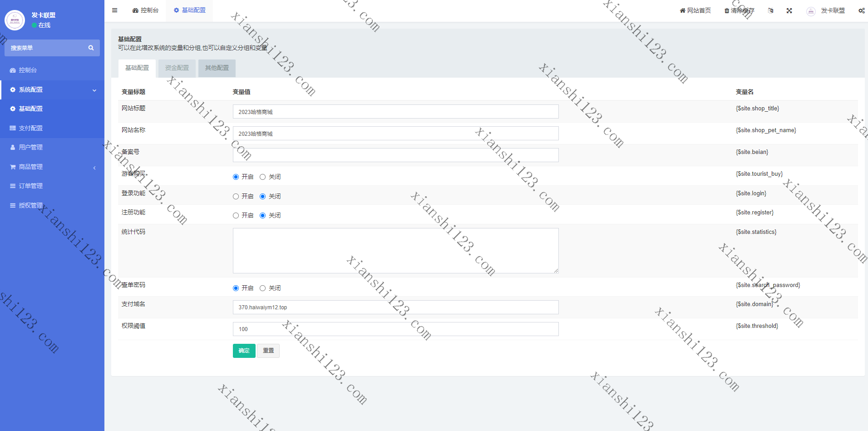Enable 游客购买 with 开启 radio
The height and width of the screenshot is (431, 868).
tap(236, 177)
